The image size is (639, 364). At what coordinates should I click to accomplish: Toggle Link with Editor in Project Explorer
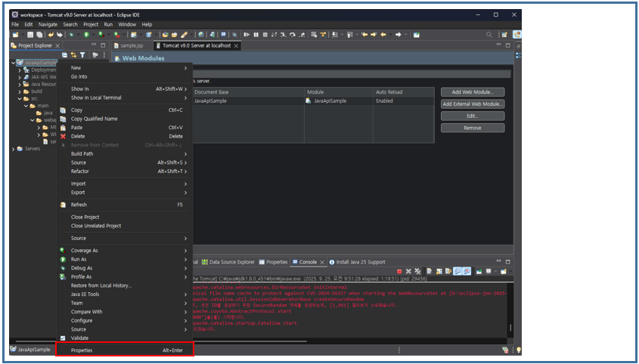click(x=73, y=54)
